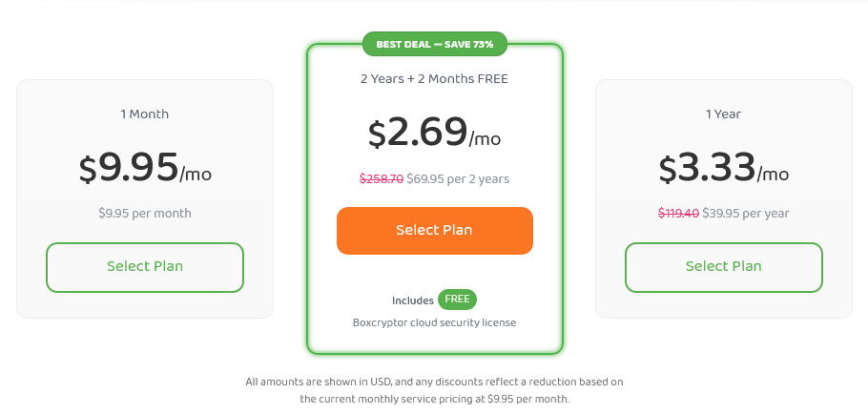The width and height of the screenshot is (868, 414).
Task: Click orange Select Plan button
Action: [435, 231]
